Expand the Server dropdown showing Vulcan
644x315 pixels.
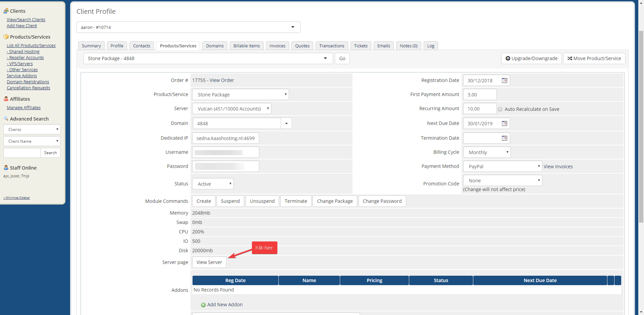click(231, 109)
